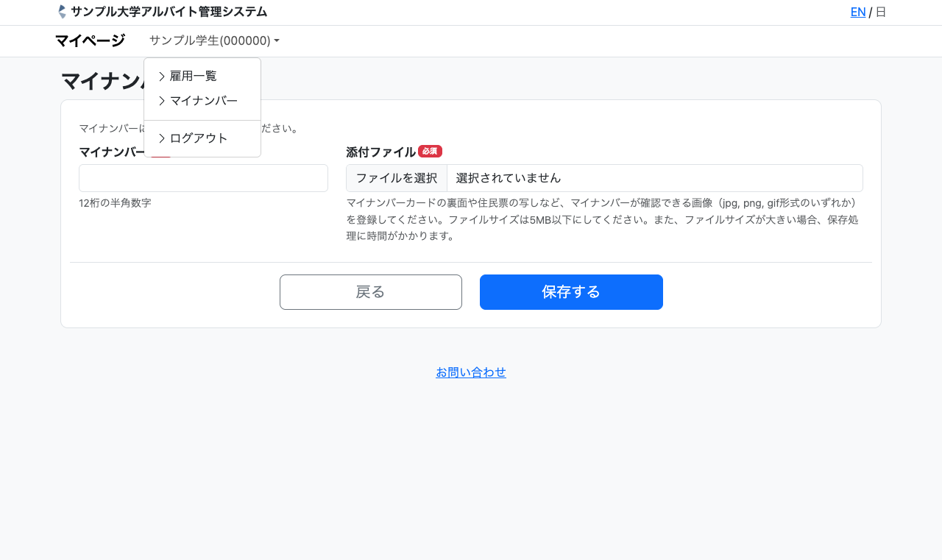Click the 選択されていません file name area
The height and width of the screenshot is (560, 942).
coord(654,178)
